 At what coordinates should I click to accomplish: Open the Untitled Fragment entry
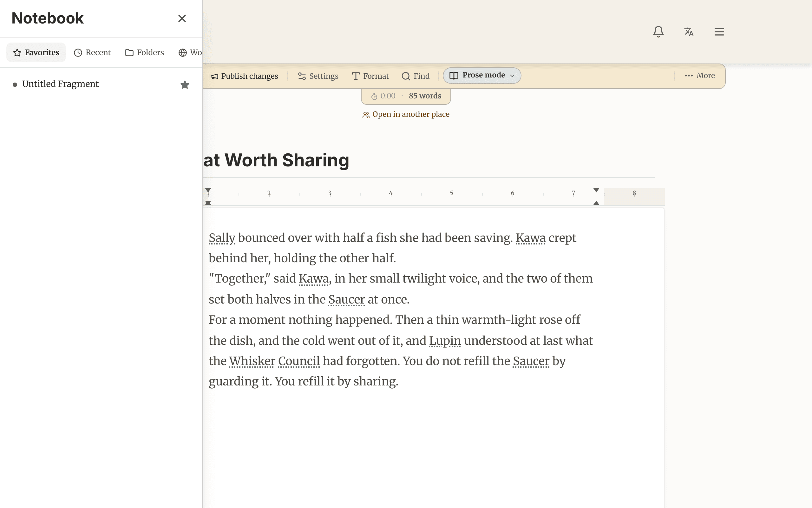coord(60,84)
